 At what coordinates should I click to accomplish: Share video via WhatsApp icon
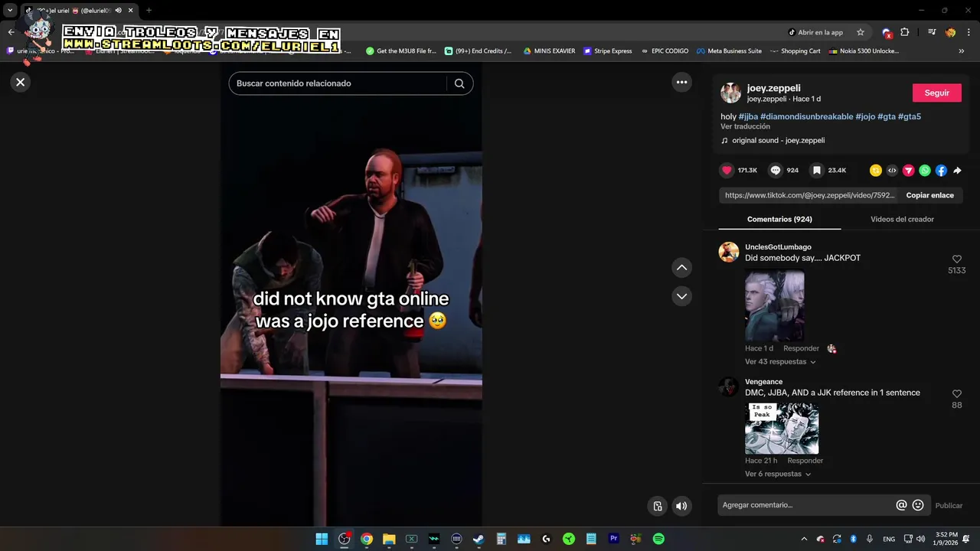point(925,171)
